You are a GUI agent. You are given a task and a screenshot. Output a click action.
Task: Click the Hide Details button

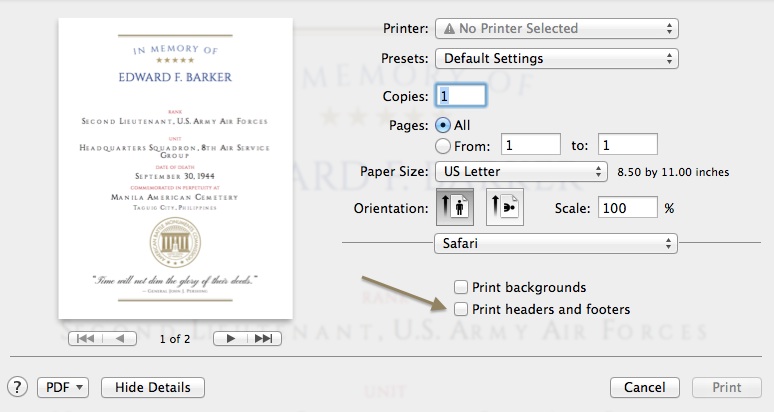click(x=153, y=387)
